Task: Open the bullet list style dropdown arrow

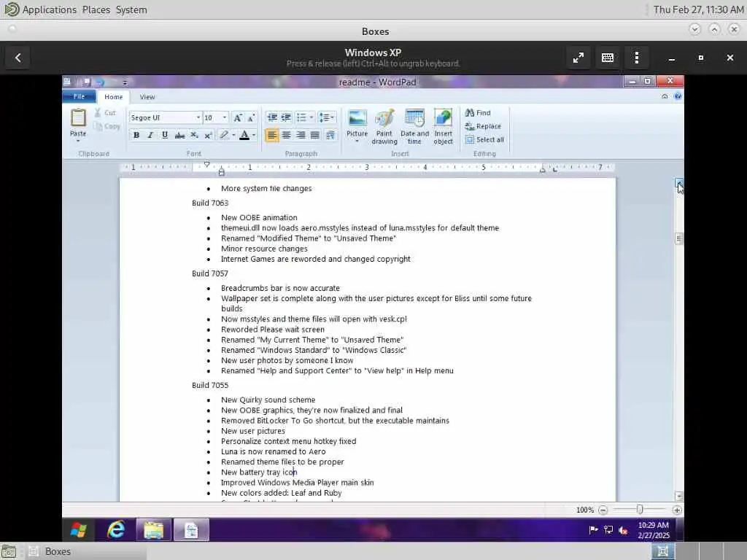Action: 311,117
